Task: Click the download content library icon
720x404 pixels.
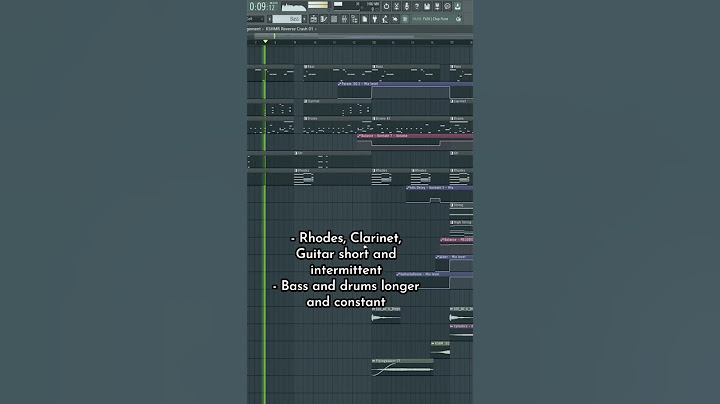Action: click(x=458, y=6)
